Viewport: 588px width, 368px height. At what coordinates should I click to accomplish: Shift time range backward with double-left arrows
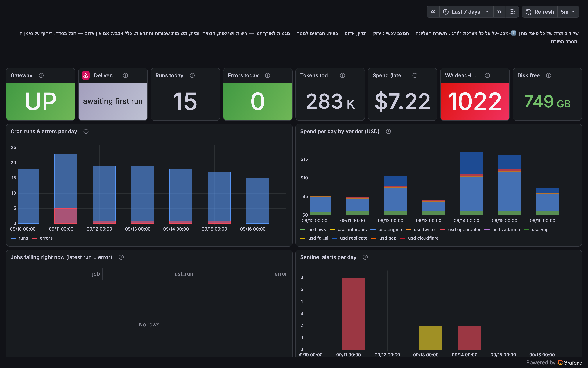point(433,12)
